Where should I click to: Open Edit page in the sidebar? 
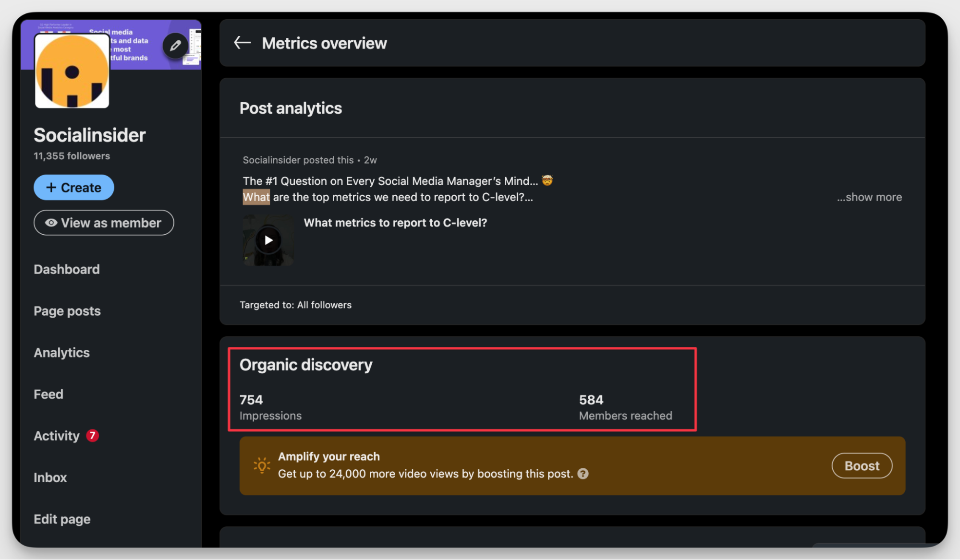[x=62, y=519]
